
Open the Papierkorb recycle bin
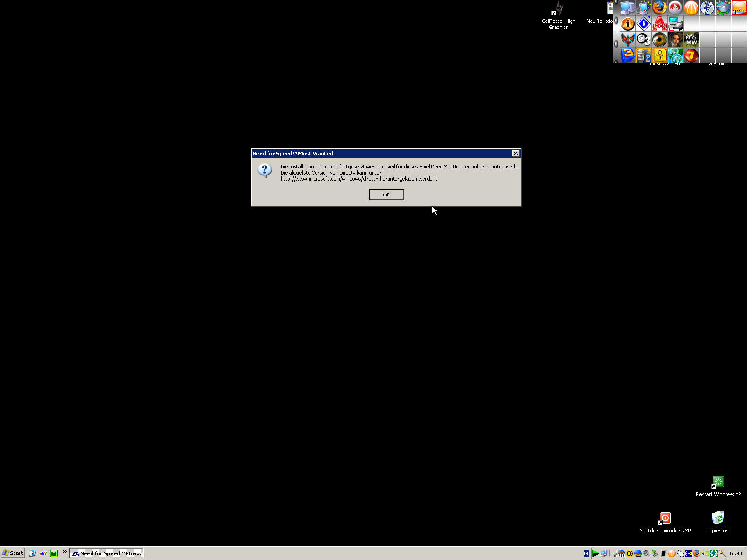[x=718, y=522]
